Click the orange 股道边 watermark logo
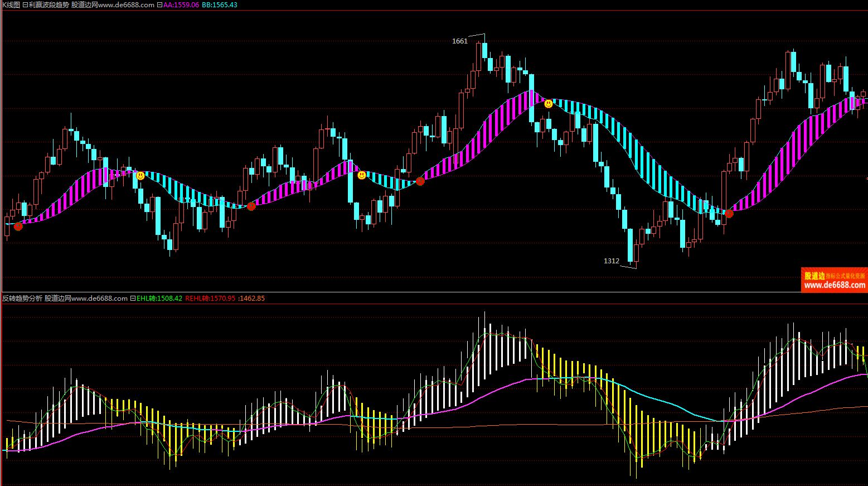The height and width of the screenshot is (486, 868). pos(814,276)
